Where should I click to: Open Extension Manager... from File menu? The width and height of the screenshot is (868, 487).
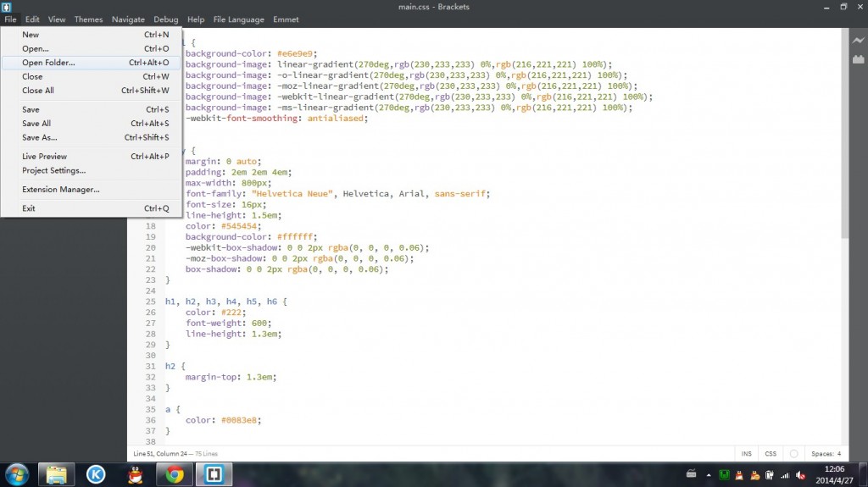(91, 189)
